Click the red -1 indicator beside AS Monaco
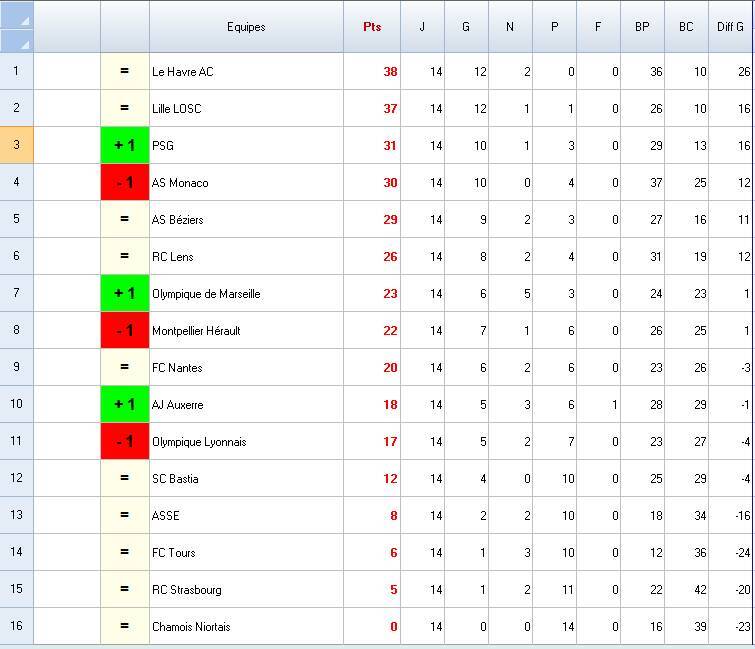Screen dimensions: 755x649 click(125, 183)
